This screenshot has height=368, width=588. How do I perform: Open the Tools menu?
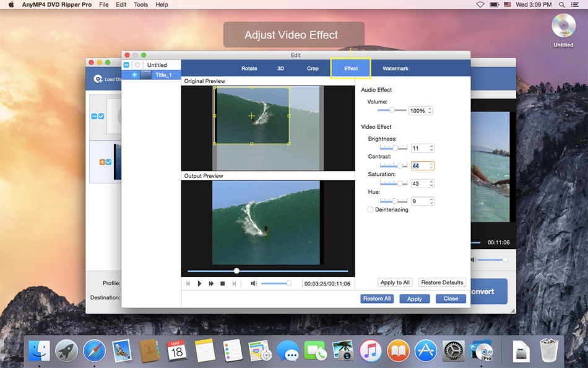(141, 4)
